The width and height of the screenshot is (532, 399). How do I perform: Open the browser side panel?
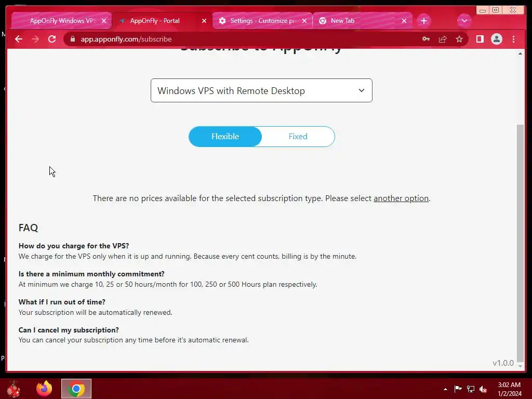pos(480,39)
